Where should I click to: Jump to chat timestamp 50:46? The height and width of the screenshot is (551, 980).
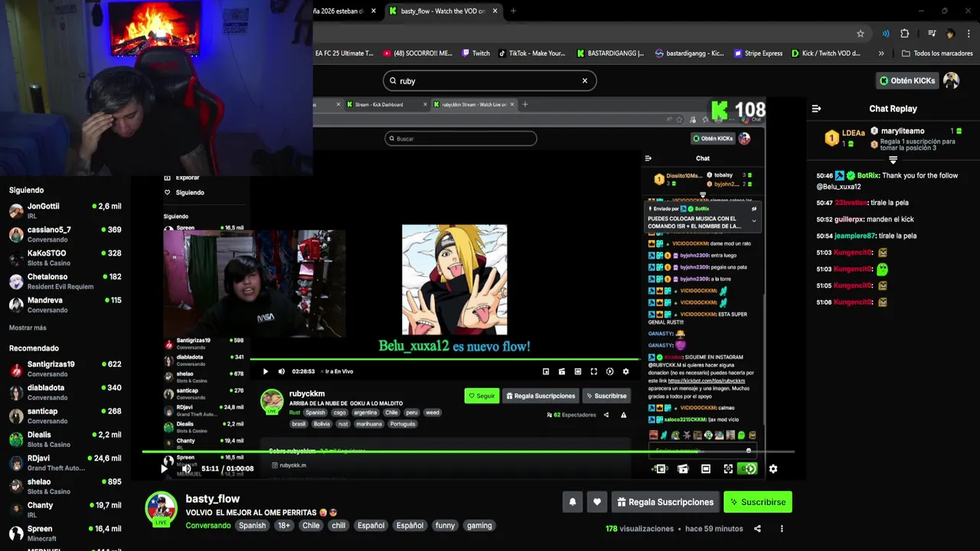point(825,176)
